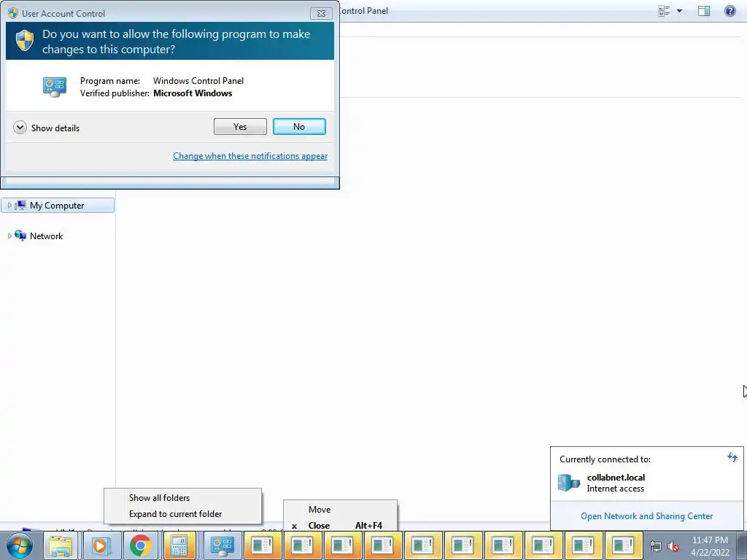Click the small shield icon in the UAC title bar
The width and height of the screenshot is (747, 560).
(13, 13)
